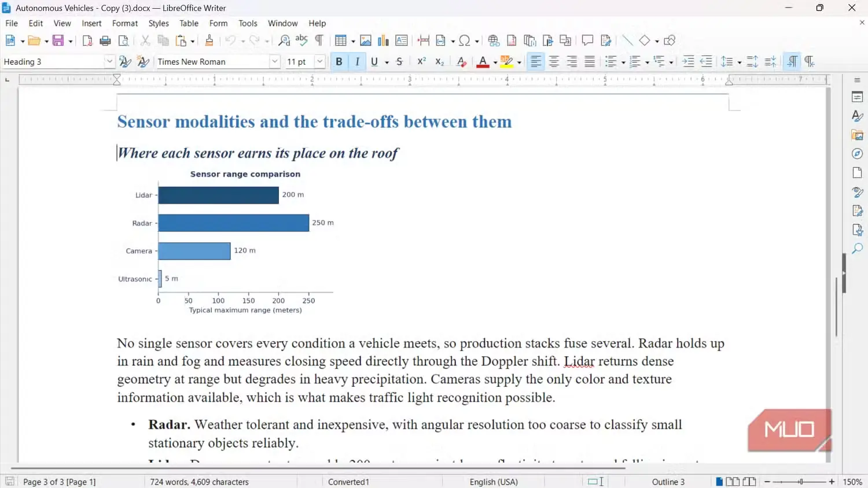Open the Insert menu
This screenshot has width=868, height=488.
coord(91,23)
